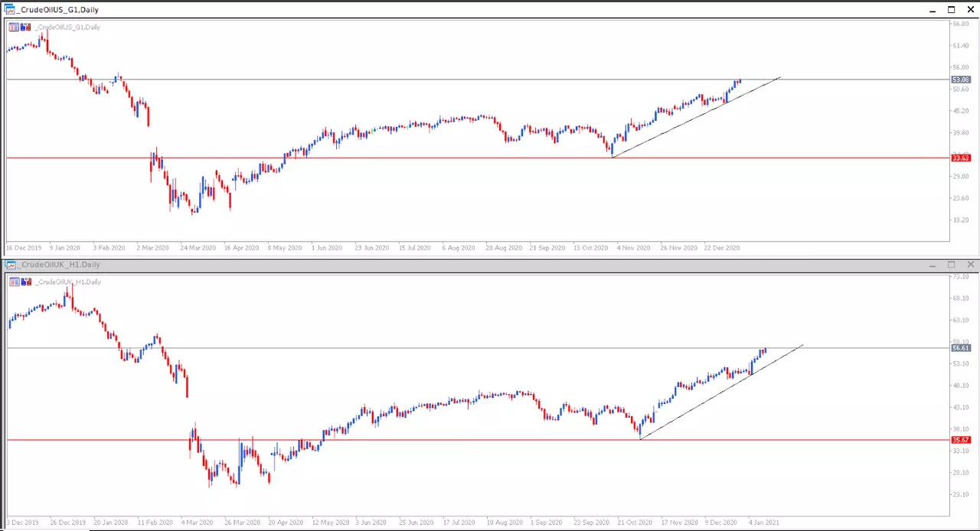Maximize the CrudeOilUS_G1 chart window

click(x=952, y=10)
